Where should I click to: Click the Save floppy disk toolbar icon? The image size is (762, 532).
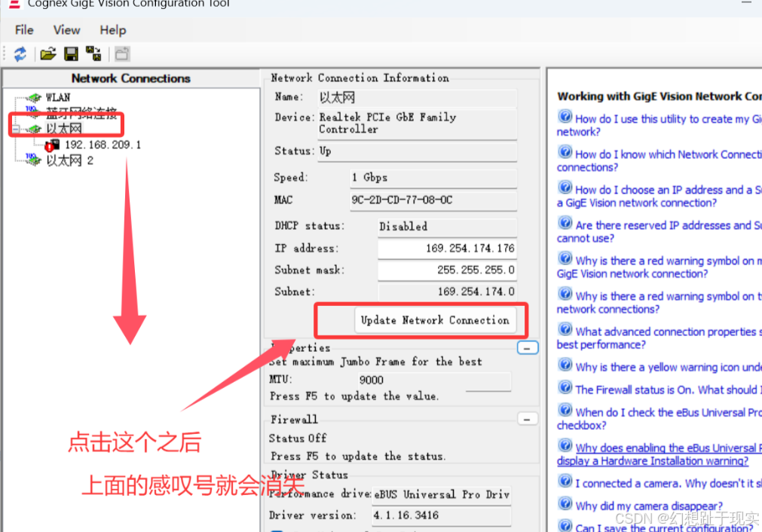click(x=71, y=54)
